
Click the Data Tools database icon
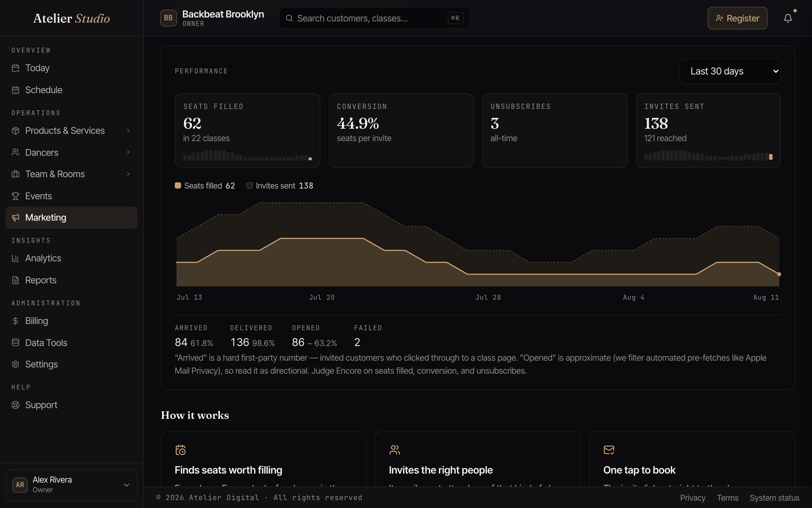[x=16, y=343]
